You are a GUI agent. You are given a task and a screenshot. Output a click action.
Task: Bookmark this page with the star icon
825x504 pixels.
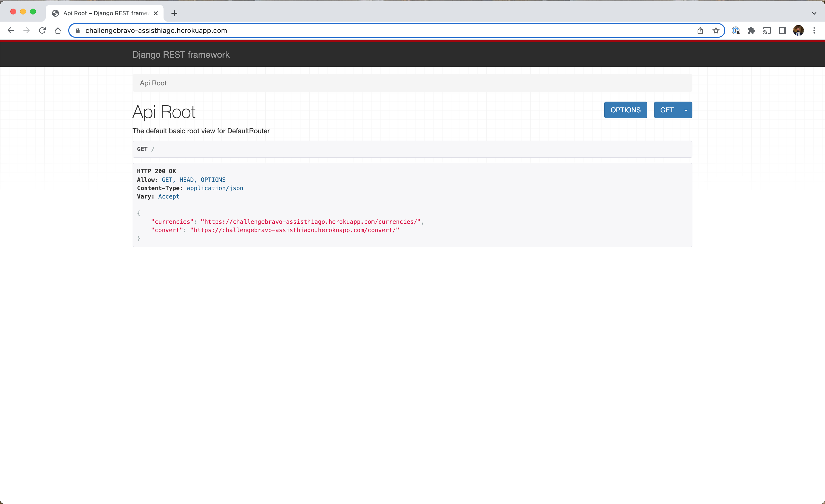point(716,30)
